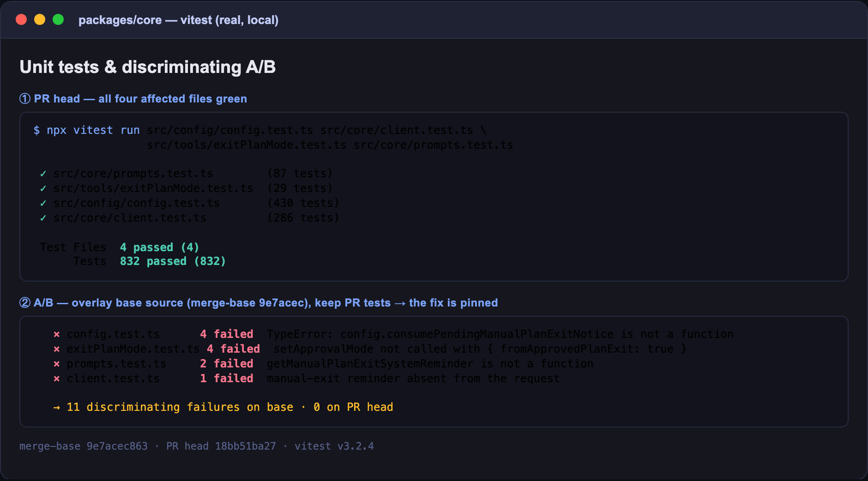Click the '0 on PR head' text
The image size is (868, 481).
[353, 408]
